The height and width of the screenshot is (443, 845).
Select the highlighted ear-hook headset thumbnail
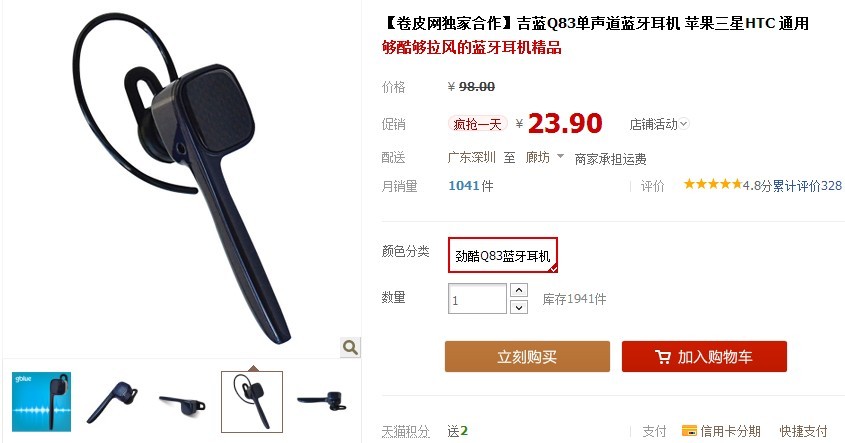[252, 402]
